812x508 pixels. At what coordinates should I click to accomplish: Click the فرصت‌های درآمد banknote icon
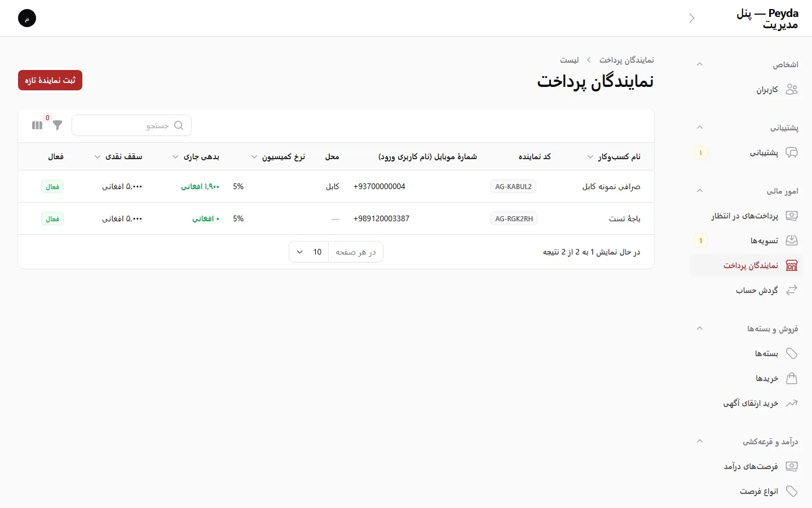792,467
